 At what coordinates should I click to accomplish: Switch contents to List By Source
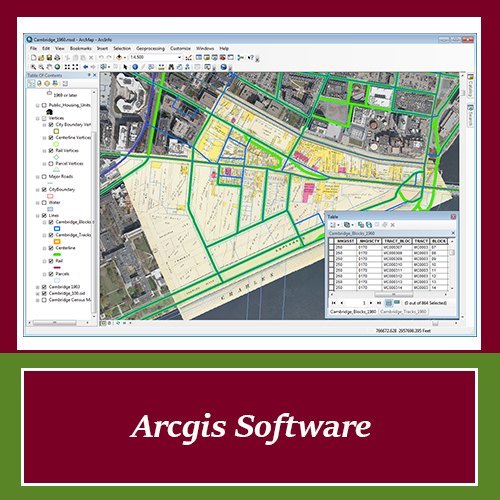(39, 83)
